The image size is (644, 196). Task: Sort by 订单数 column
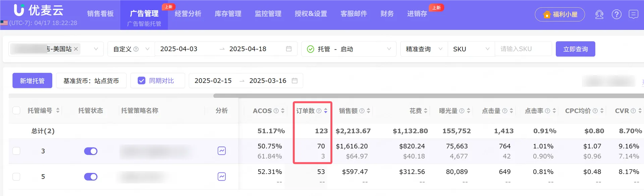point(326,111)
